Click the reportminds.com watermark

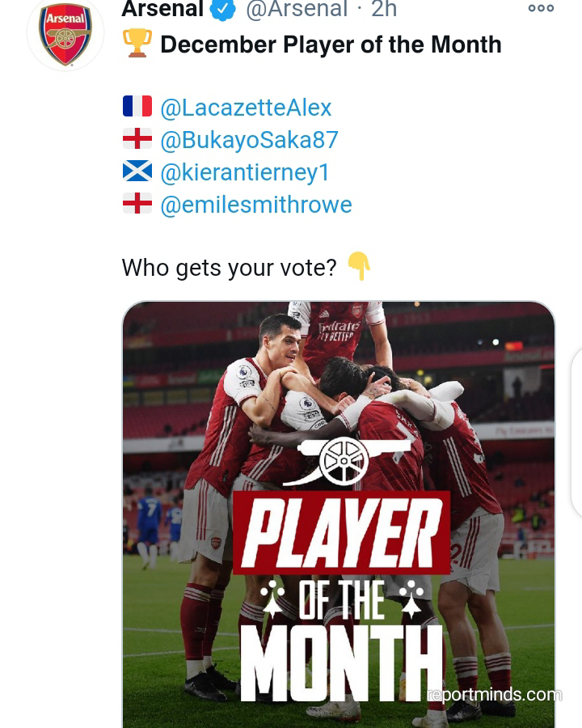494,694
